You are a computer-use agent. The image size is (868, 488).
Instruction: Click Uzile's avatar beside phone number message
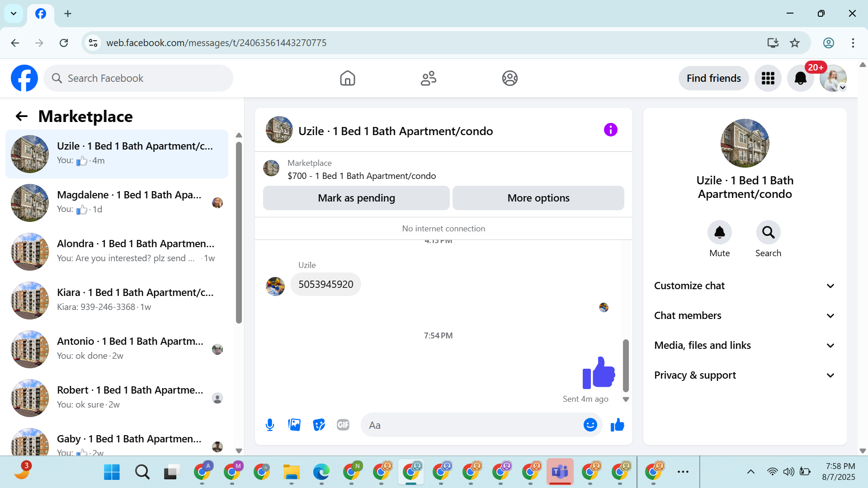pyautogui.click(x=275, y=286)
